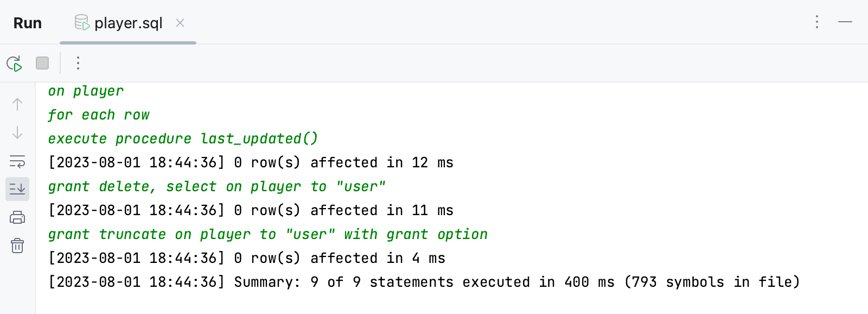
Task: Select the Rerun icon in the toolbar
Action: tap(15, 63)
